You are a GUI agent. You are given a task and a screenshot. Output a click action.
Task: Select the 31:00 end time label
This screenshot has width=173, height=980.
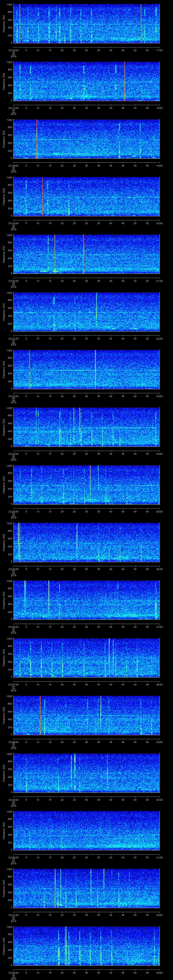(x=159, y=857)
